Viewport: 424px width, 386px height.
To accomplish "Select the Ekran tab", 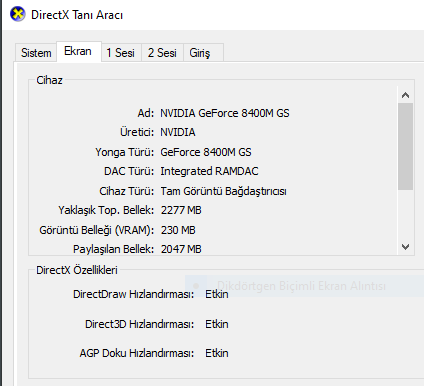I will click(79, 51).
